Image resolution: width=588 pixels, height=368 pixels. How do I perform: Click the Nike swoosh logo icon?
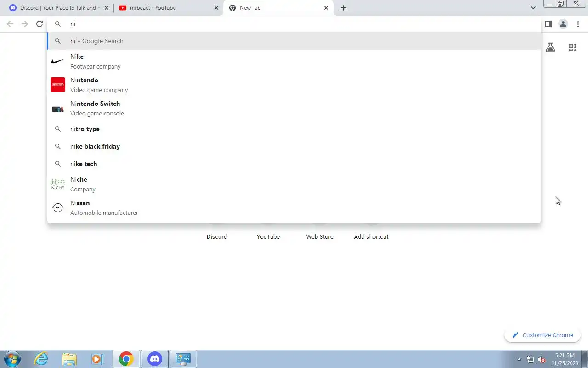(58, 61)
